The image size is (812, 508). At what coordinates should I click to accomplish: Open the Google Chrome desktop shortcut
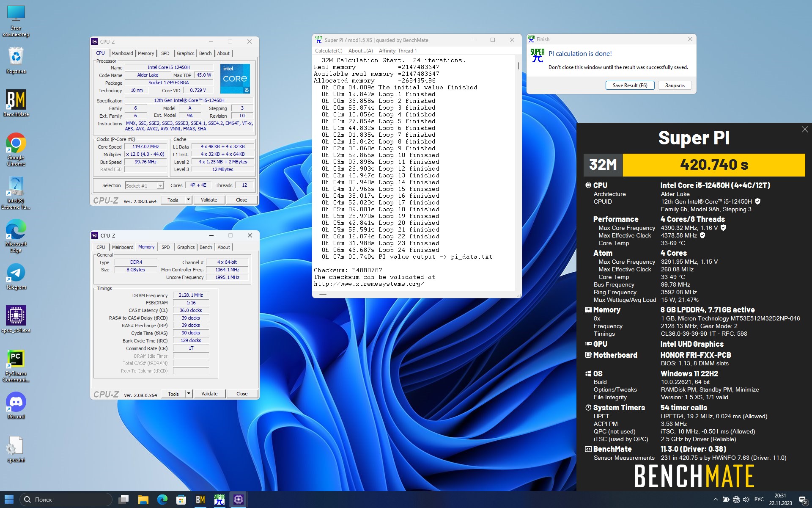(16, 149)
